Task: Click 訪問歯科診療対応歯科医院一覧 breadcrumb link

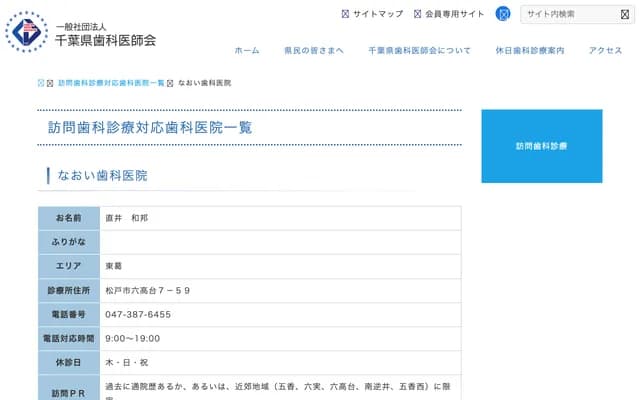Action: (111, 81)
